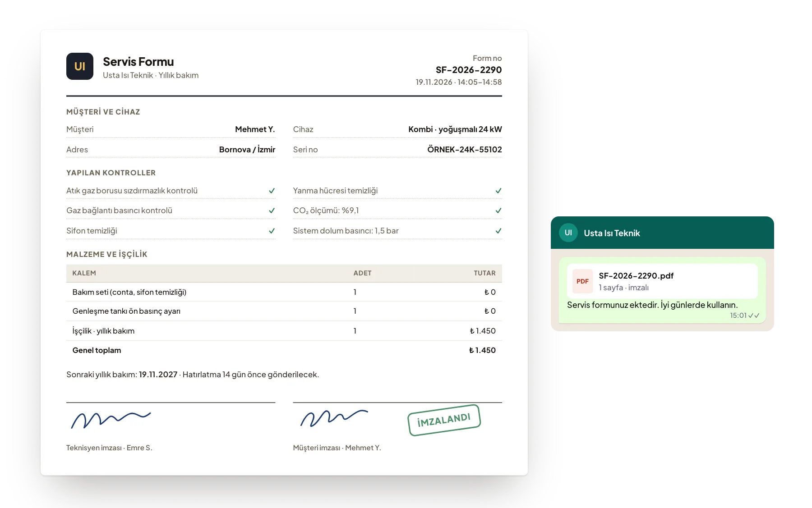The image size is (812, 508).
Task: Select the Genleşme tankı ön basınç ayarı row
Action: (284, 311)
